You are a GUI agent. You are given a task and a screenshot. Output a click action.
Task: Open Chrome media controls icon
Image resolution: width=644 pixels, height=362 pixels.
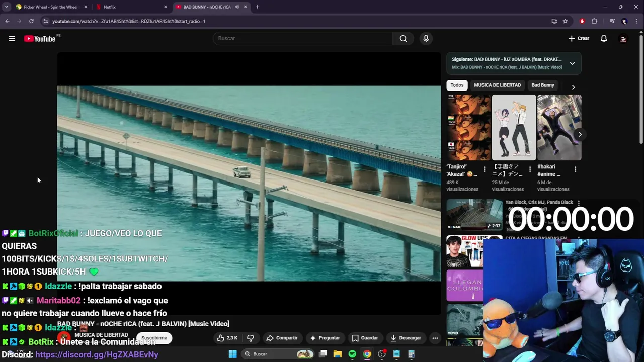coord(612,21)
